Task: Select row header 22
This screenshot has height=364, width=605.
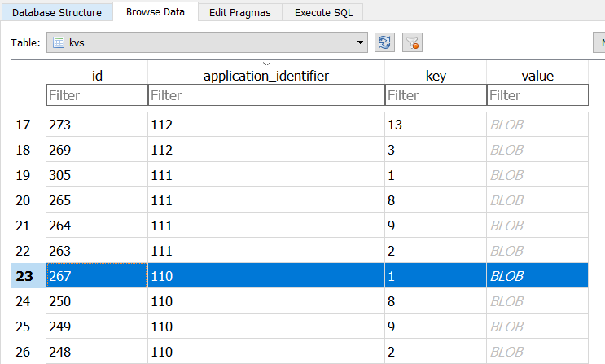Action: tap(28, 251)
